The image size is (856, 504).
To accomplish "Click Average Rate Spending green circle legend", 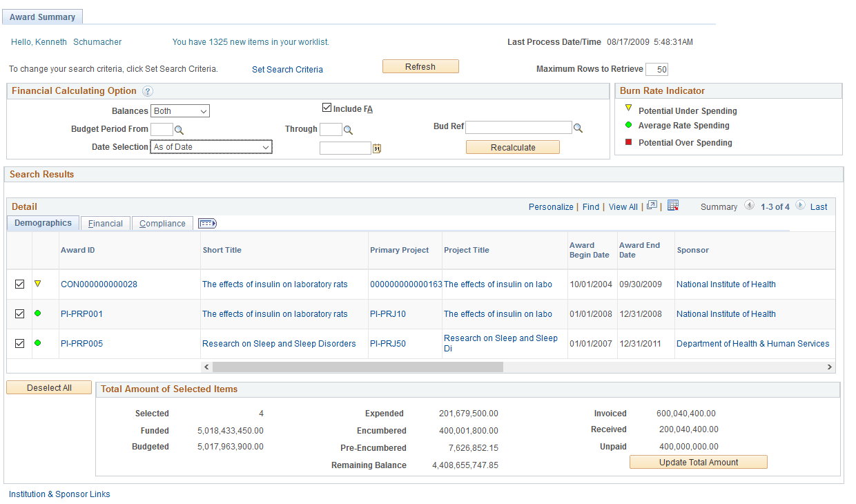I will [628, 125].
